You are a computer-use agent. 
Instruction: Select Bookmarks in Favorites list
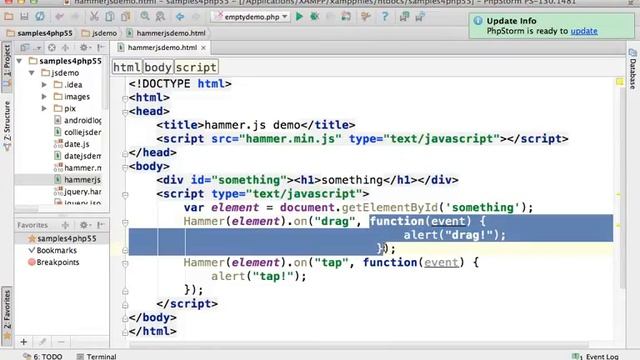point(52,250)
